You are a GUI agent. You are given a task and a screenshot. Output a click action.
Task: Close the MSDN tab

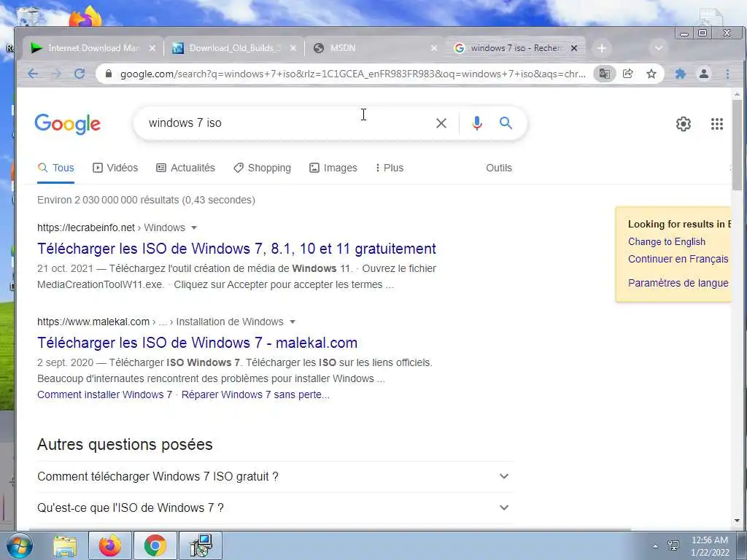(433, 48)
